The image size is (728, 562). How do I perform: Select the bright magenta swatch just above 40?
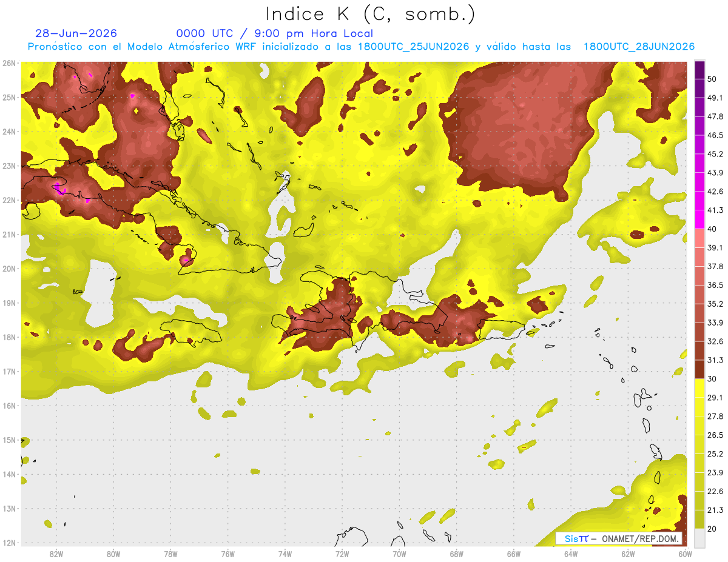(x=700, y=219)
